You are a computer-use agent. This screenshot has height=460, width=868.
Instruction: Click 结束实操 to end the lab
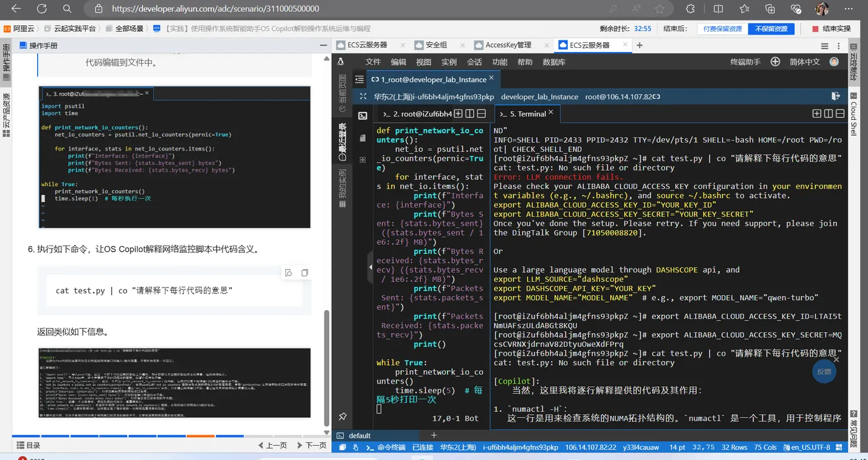pos(831,29)
